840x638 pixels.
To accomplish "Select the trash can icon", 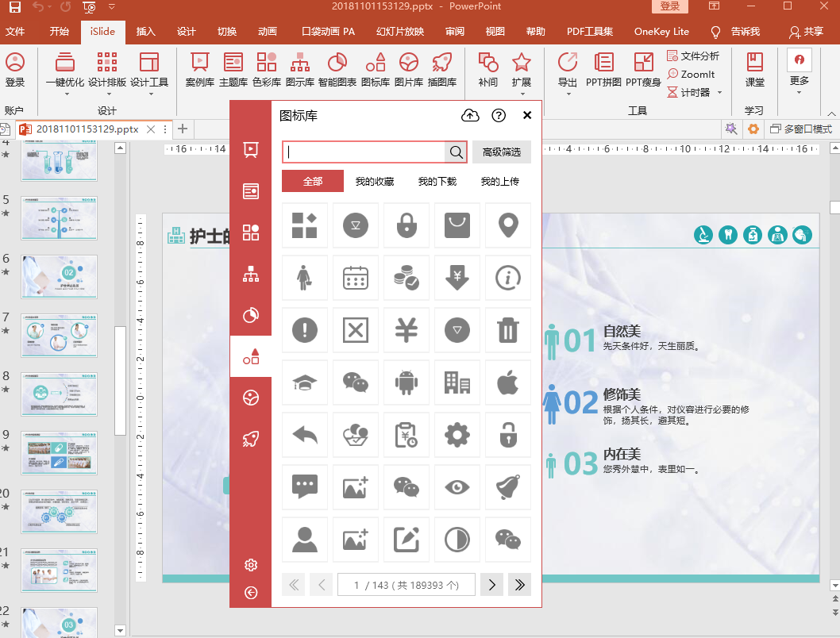I will (507, 331).
